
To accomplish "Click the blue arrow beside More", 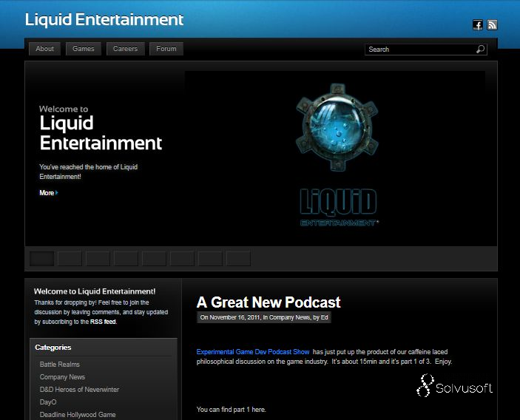I will 57,192.
